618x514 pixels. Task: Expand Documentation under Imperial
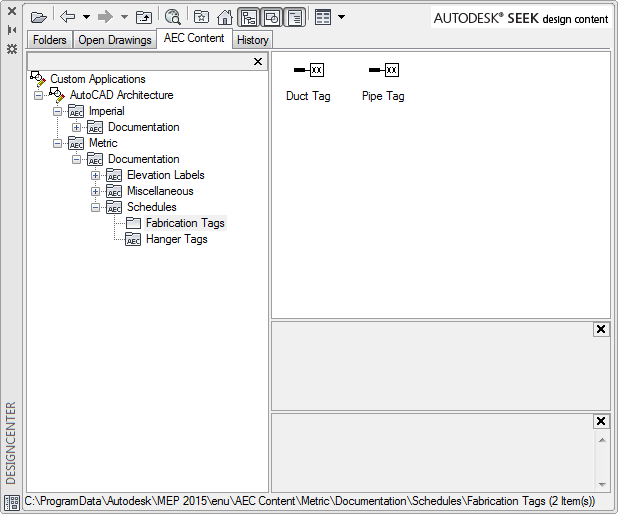[x=76, y=127]
